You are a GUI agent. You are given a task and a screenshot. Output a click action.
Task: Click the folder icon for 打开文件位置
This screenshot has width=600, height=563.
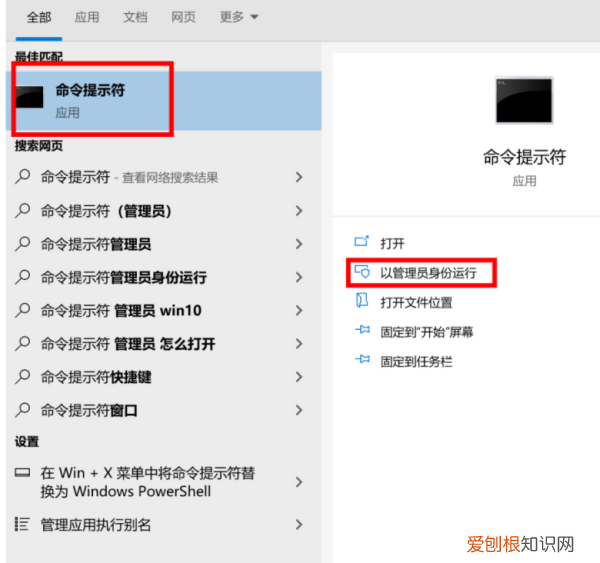(x=362, y=300)
